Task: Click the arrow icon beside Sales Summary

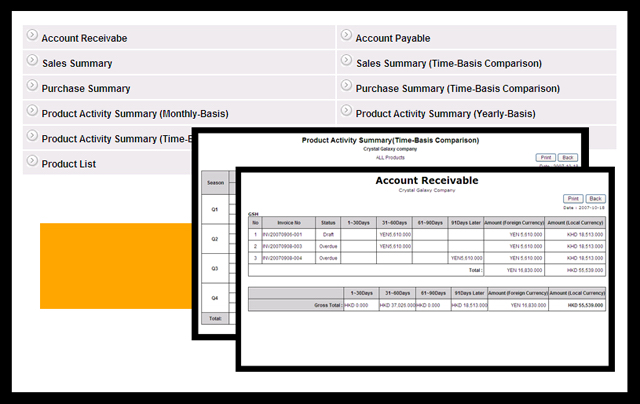Action: (x=32, y=60)
